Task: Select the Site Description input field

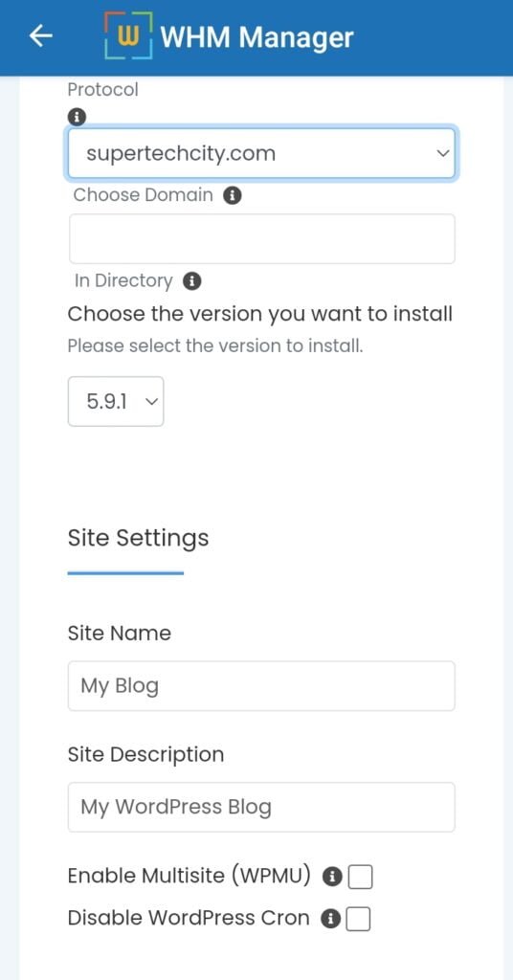Action: coord(261,807)
